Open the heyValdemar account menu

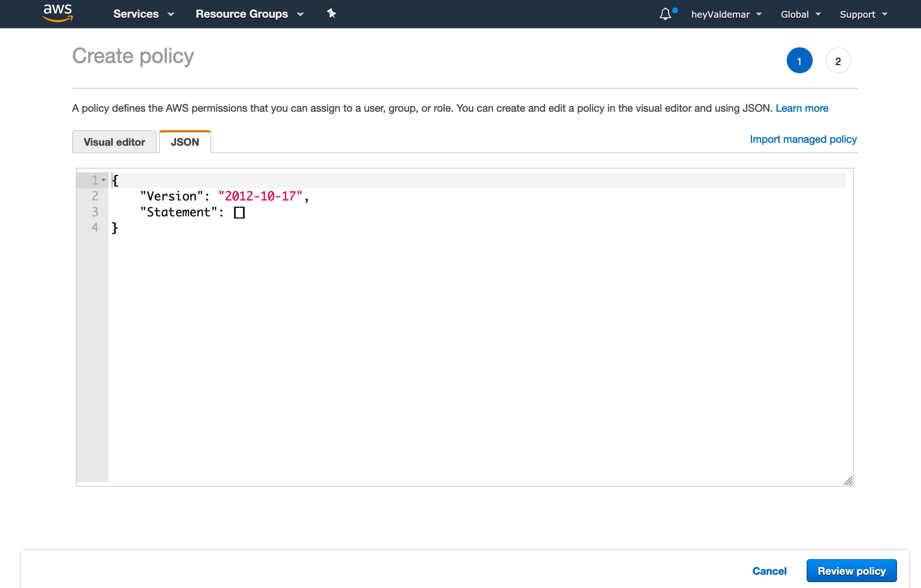[725, 13]
